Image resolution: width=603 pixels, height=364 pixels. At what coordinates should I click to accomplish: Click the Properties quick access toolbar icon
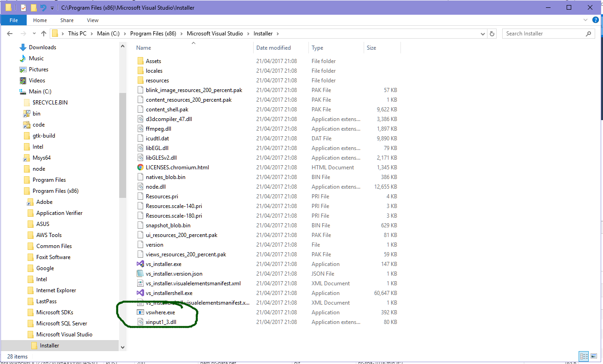23,7
